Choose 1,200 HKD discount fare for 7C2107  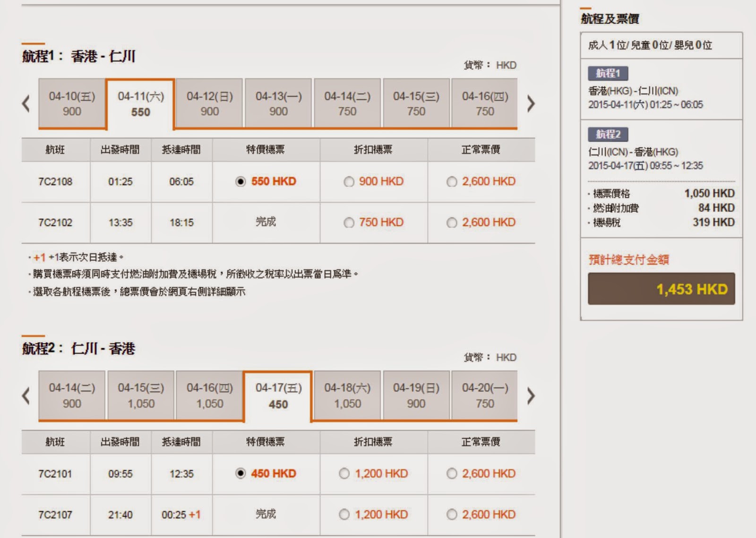344,514
